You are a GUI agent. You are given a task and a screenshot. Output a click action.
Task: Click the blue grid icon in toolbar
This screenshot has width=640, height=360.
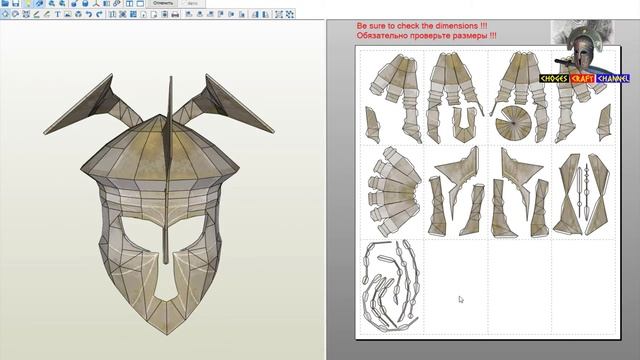click(133, 14)
